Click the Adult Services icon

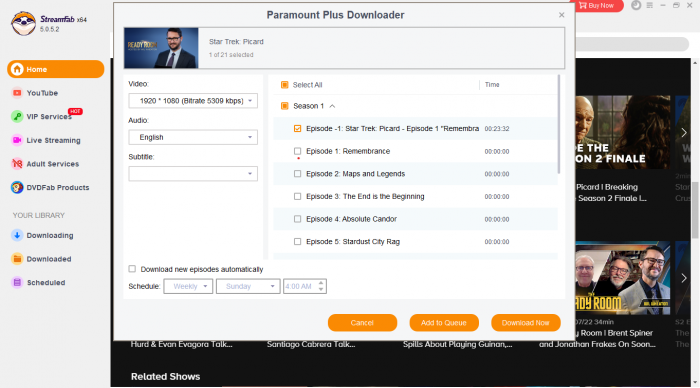pyautogui.click(x=17, y=164)
